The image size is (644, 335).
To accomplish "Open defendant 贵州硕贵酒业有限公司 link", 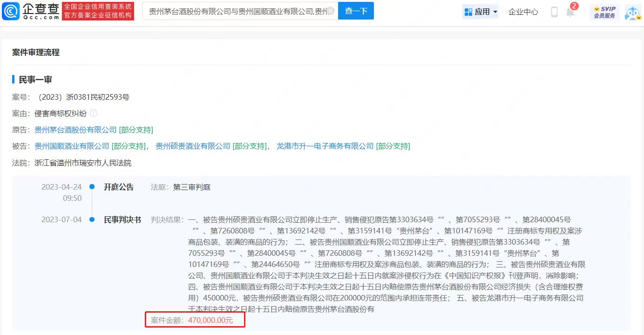I will 193,146.
